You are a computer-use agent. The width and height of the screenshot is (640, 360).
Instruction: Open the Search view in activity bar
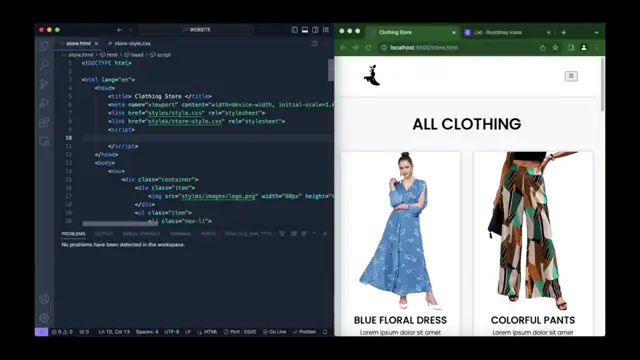44,64
